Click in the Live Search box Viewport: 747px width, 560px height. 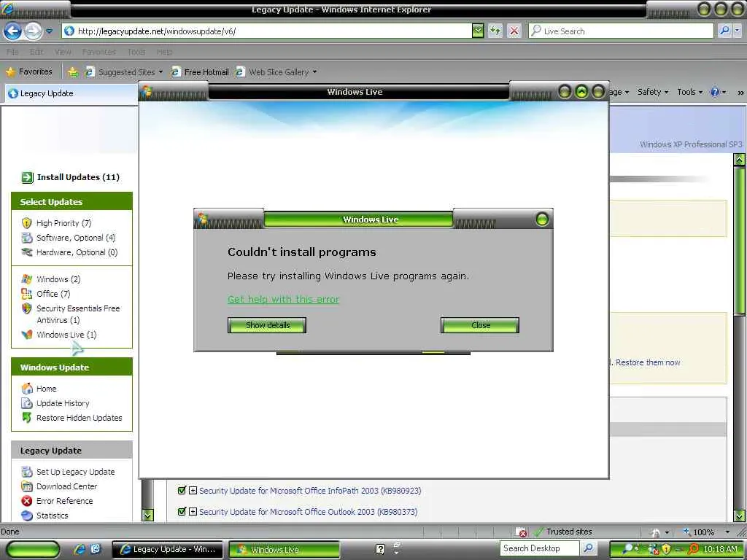(622, 31)
